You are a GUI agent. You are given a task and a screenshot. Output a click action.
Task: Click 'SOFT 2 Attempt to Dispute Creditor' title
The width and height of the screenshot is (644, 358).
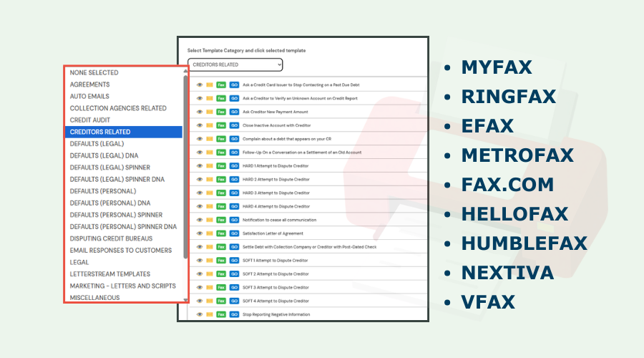click(x=275, y=274)
